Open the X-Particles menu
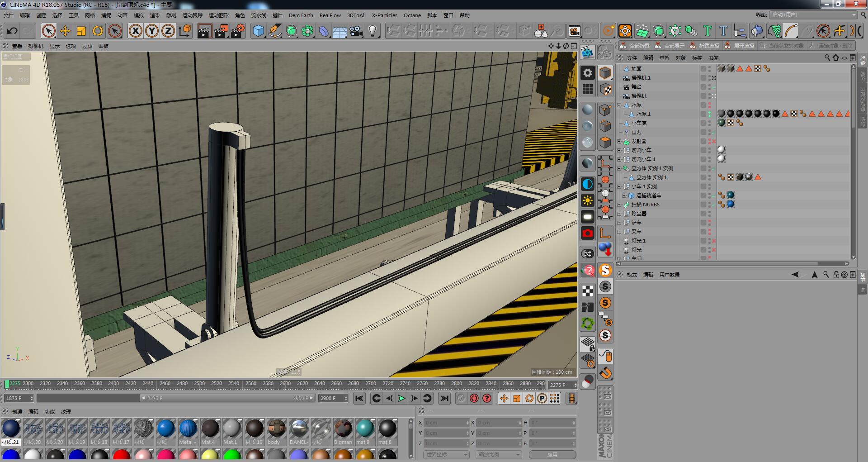The width and height of the screenshot is (868, 462). (385, 15)
